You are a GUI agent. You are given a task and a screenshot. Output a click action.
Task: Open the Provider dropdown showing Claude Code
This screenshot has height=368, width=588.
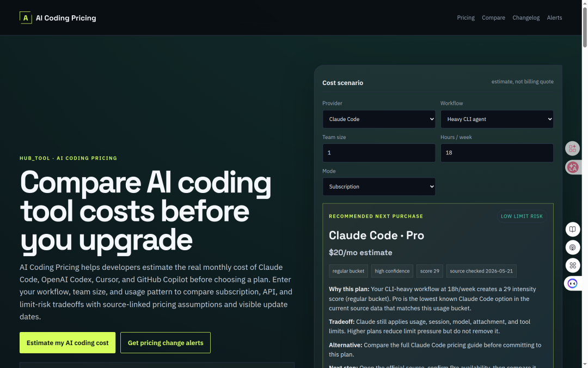pyautogui.click(x=379, y=119)
